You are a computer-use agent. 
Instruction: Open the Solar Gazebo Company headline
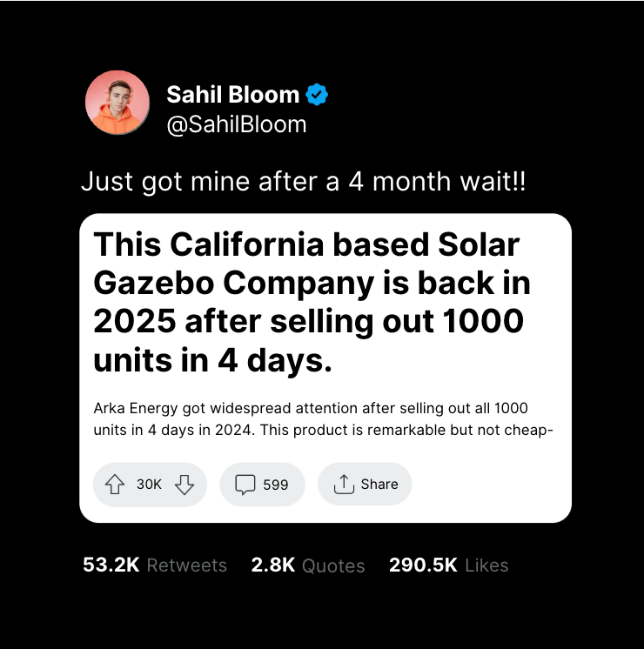pyautogui.click(x=312, y=302)
